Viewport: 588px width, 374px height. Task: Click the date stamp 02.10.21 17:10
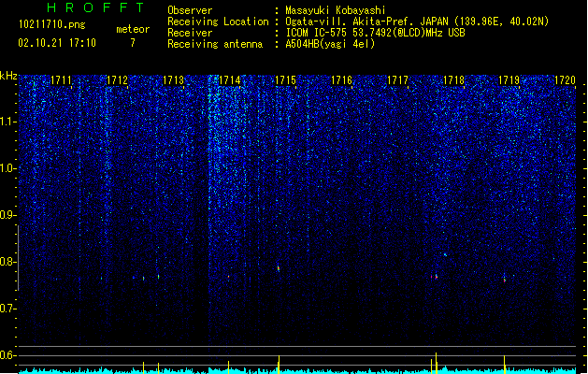click(x=57, y=43)
